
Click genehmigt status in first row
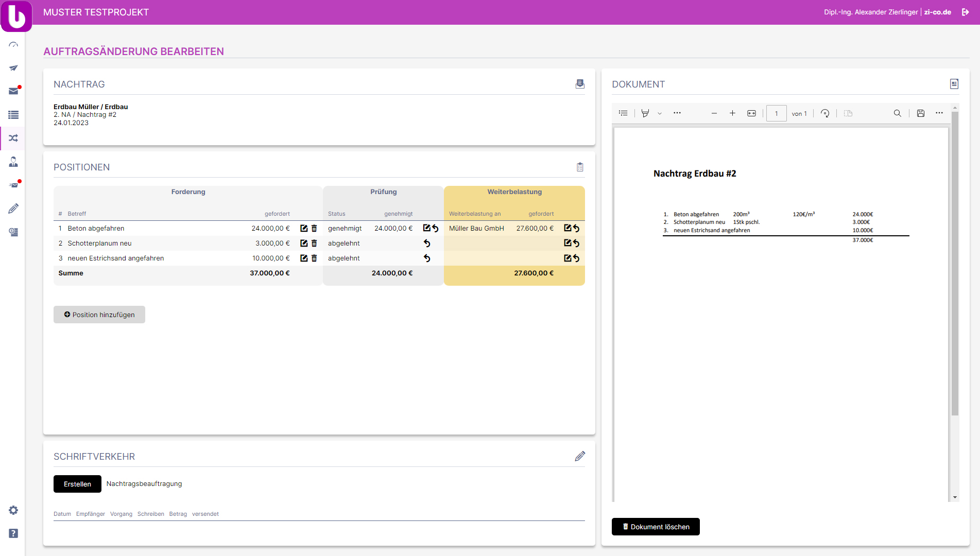345,228
